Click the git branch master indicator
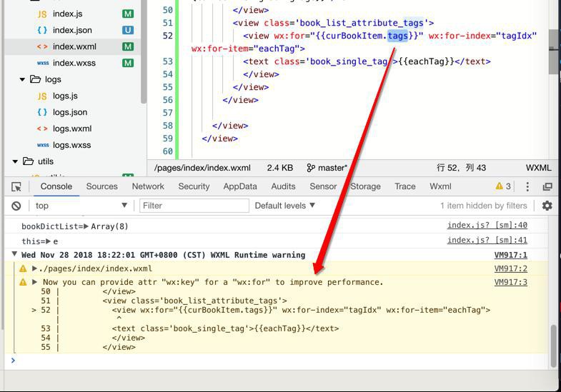Screen dimensions: 561x392 pos(327,168)
